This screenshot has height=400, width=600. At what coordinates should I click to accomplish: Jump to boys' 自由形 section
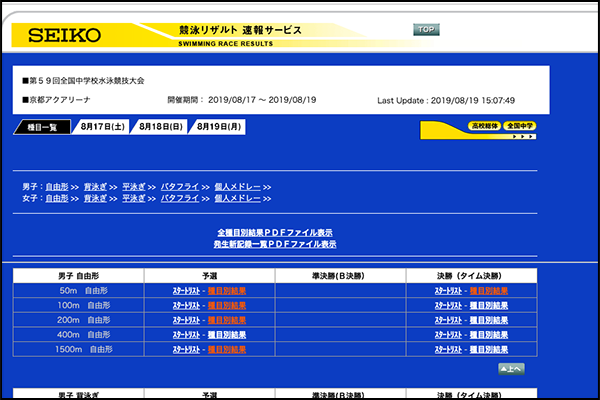[x=57, y=186]
